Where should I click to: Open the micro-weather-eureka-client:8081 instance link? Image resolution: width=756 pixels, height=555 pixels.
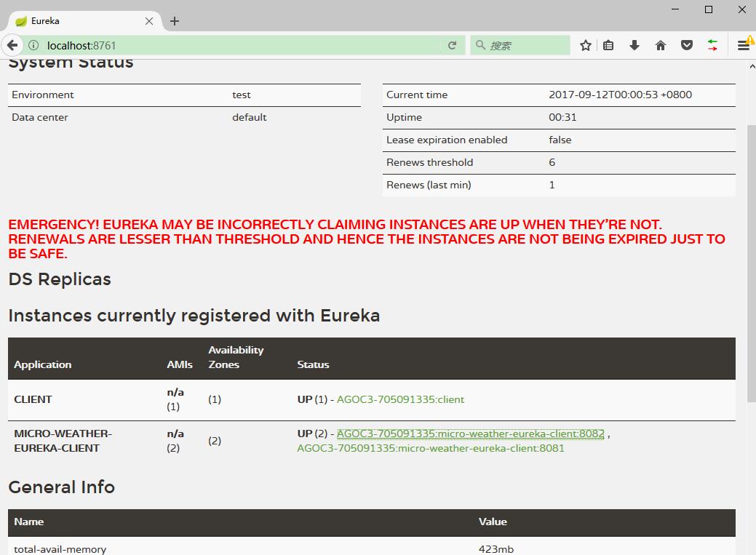point(431,448)
